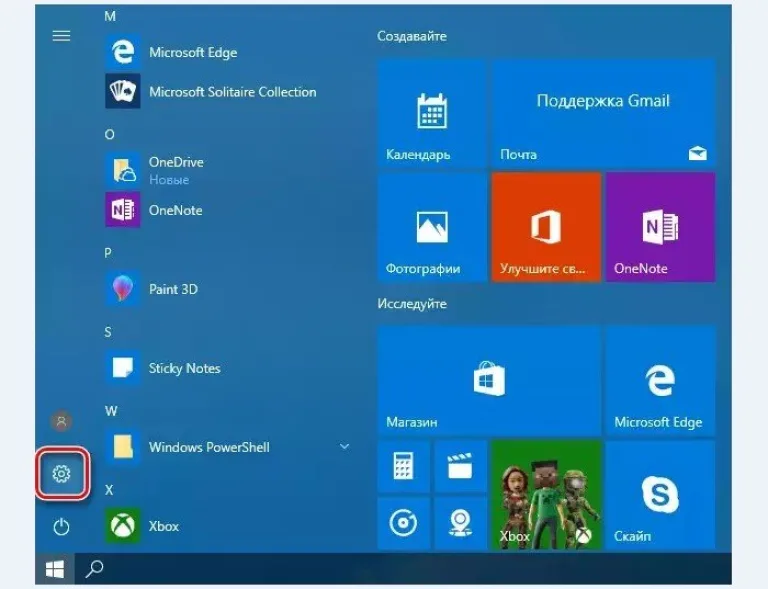Open the Магазин store tile
The height and width of the screenshot is (589, 768).
489,381
